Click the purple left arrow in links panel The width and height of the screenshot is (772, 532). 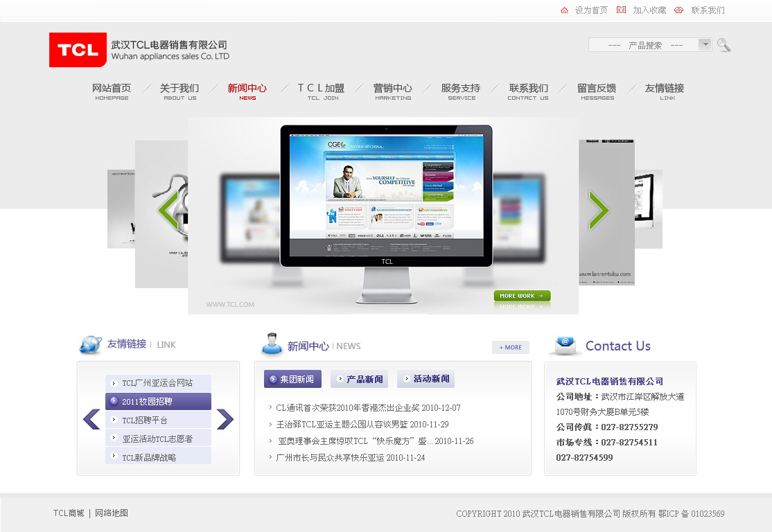(91, 419)
